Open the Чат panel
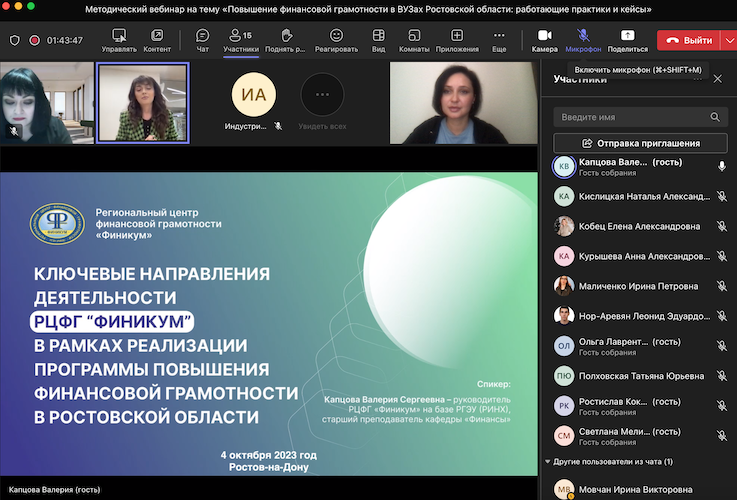 203,40
